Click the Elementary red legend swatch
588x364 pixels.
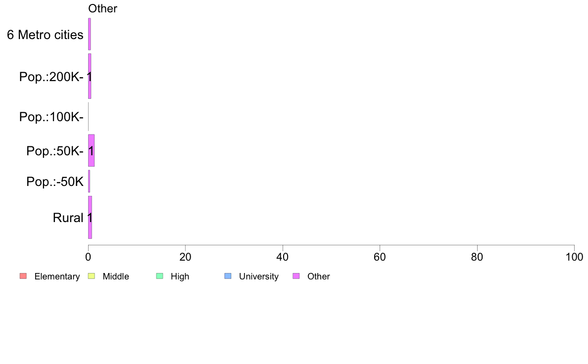point(23,276)
